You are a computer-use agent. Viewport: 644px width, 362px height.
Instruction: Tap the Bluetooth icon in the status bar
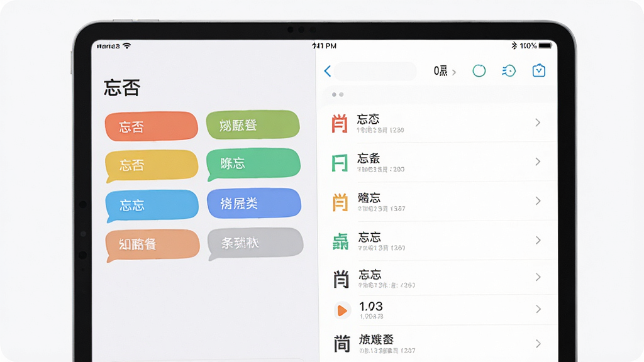pos(514,45)
